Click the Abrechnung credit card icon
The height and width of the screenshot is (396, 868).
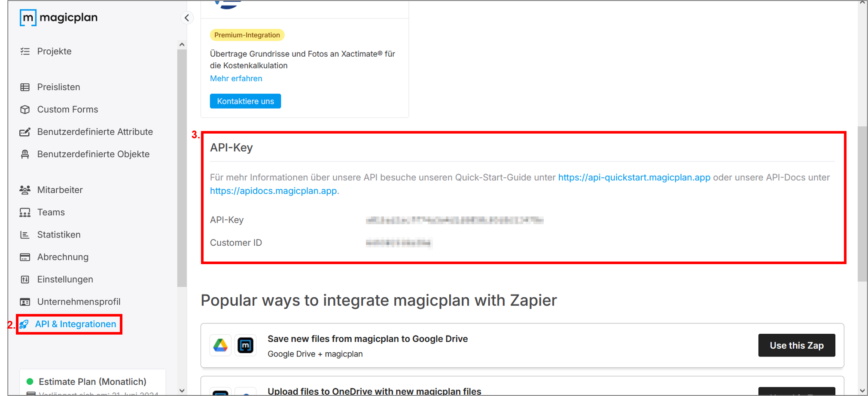click(25, 257)
